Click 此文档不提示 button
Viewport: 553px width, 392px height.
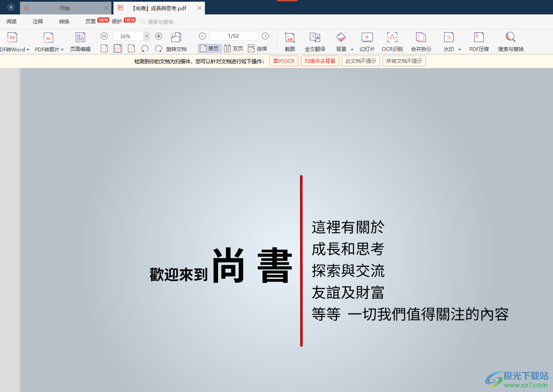(361, 61)
